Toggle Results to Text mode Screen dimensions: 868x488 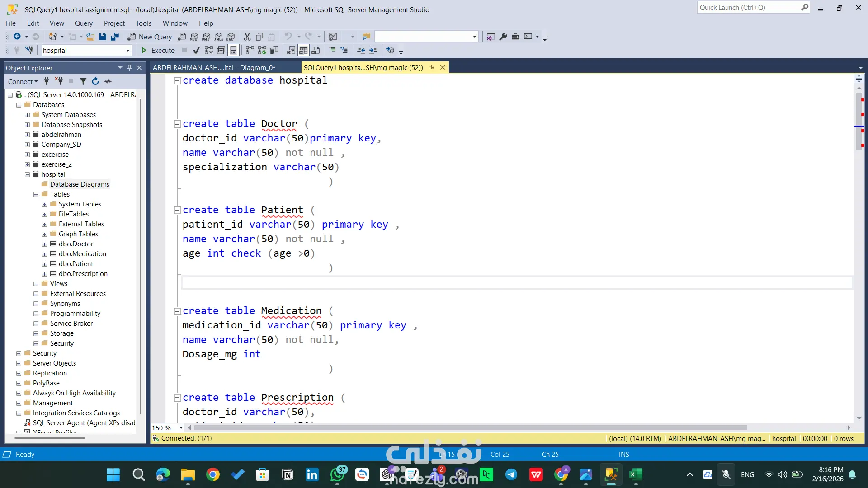point(291,50)
